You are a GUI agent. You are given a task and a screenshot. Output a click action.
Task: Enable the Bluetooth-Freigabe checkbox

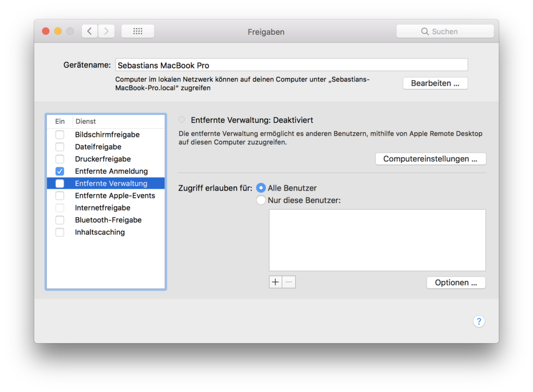[x=60, y=220]
